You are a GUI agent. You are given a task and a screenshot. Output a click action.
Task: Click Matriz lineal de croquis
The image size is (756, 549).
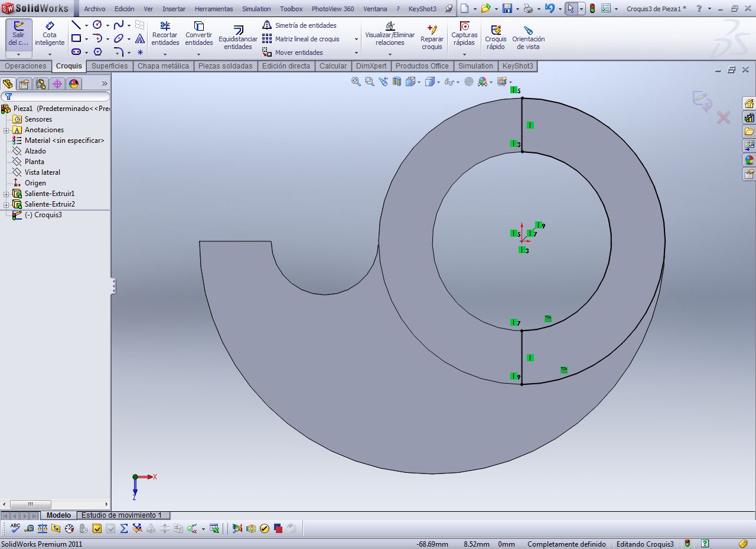click(301, 39)
